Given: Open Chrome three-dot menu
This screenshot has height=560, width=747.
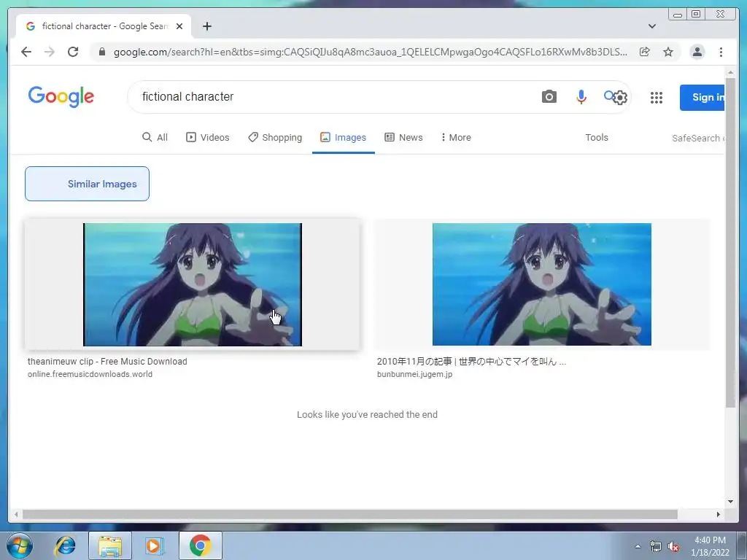Looking at the screenshot, I should (x=721, y=52).
